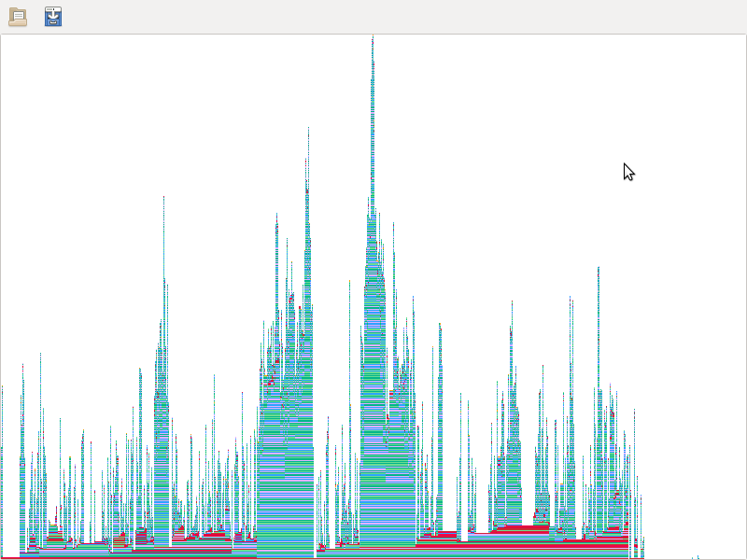This screenshot has height=560, width=747.
Task: Click the blue save-to-disk toolbar icon
Action: pos(53,17)
